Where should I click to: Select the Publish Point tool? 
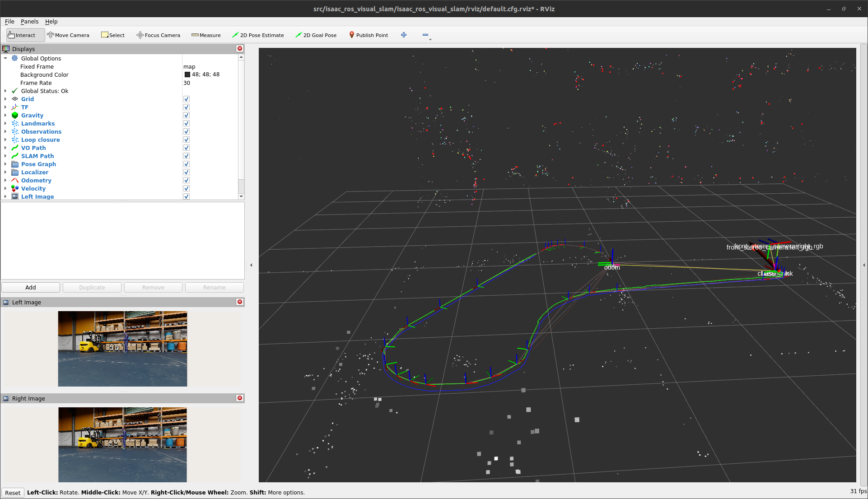pos(369,35)
